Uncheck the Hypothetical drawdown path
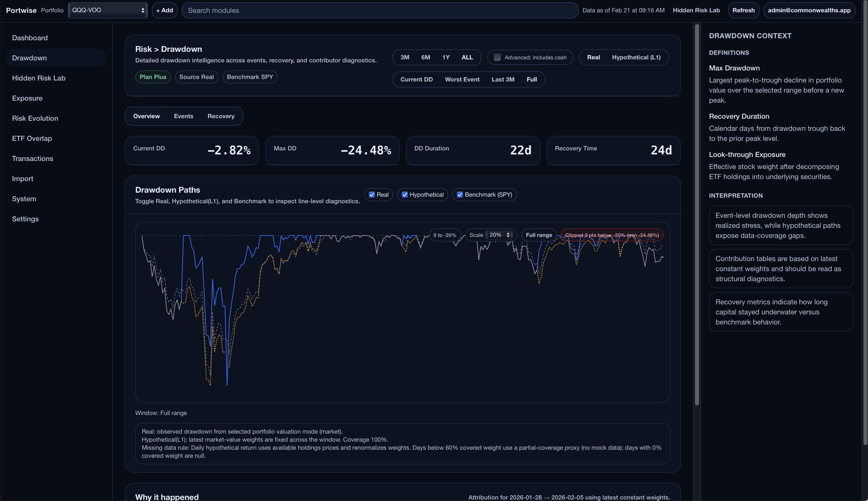Viewport: 868px width, 501px height. 405,194
